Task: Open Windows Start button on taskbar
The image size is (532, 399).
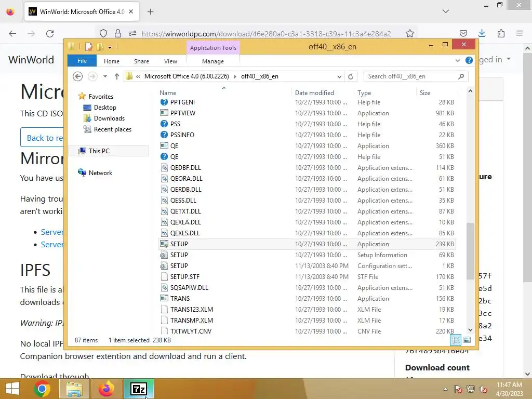Action: click(x=12, y=389)
